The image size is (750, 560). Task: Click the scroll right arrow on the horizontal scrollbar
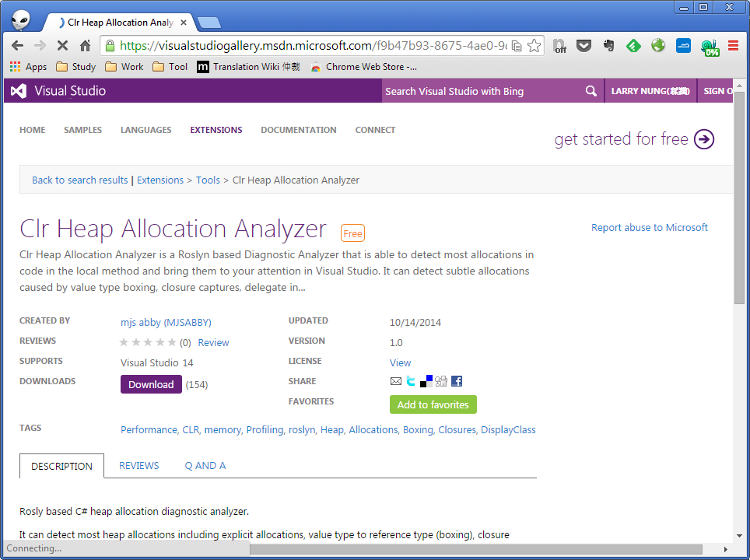(726, 549)
